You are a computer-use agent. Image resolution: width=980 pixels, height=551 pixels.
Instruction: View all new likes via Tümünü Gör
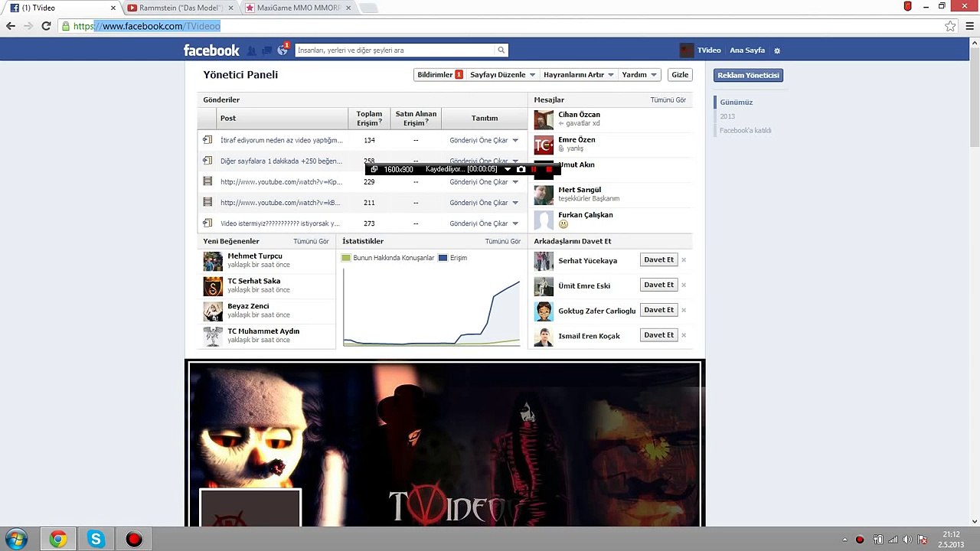coord(311,241)
